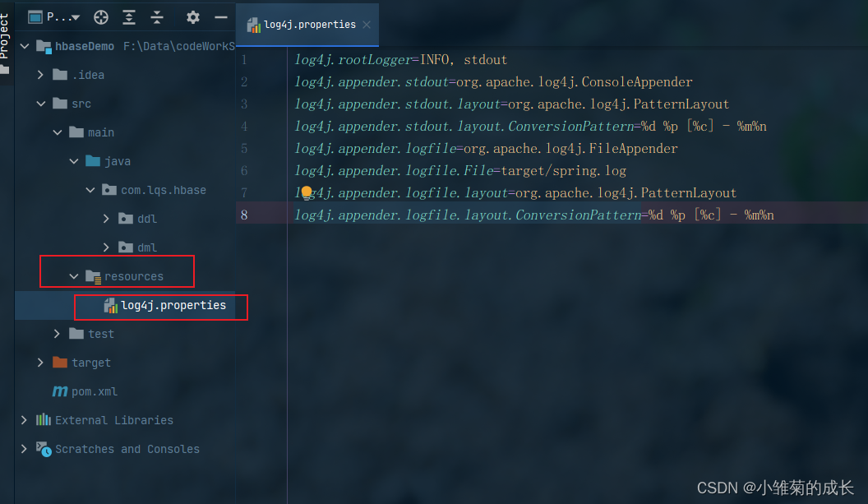Click the properties file icon in editor tab
The image size is (868, 504).
tap(253, 25)
